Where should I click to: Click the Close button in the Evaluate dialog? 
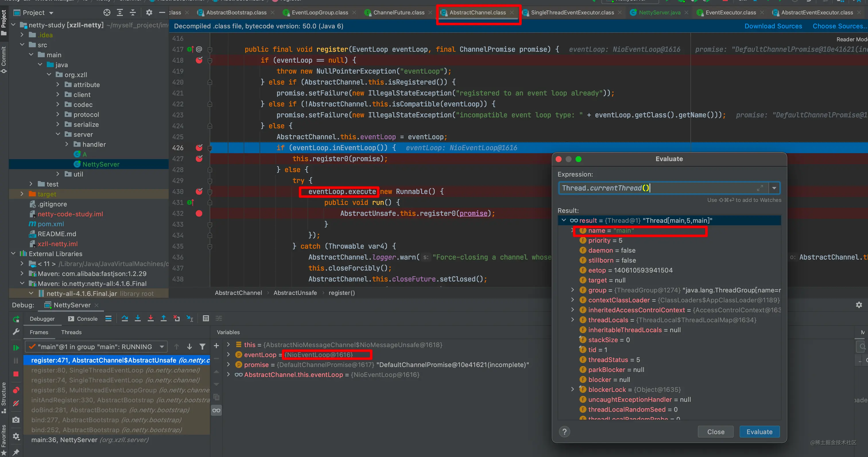point(715,432)
